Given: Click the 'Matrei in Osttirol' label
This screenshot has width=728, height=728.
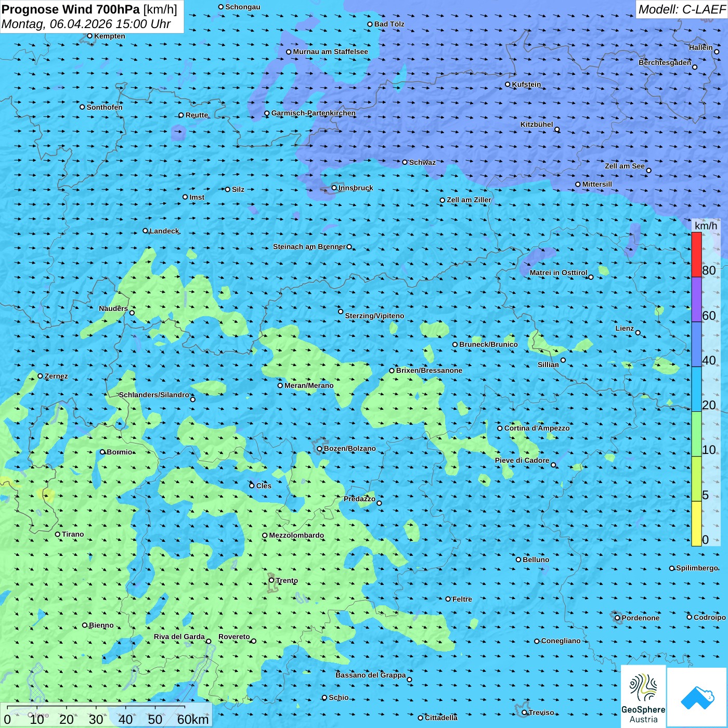Looking at the screenshot, I should 558,272.
